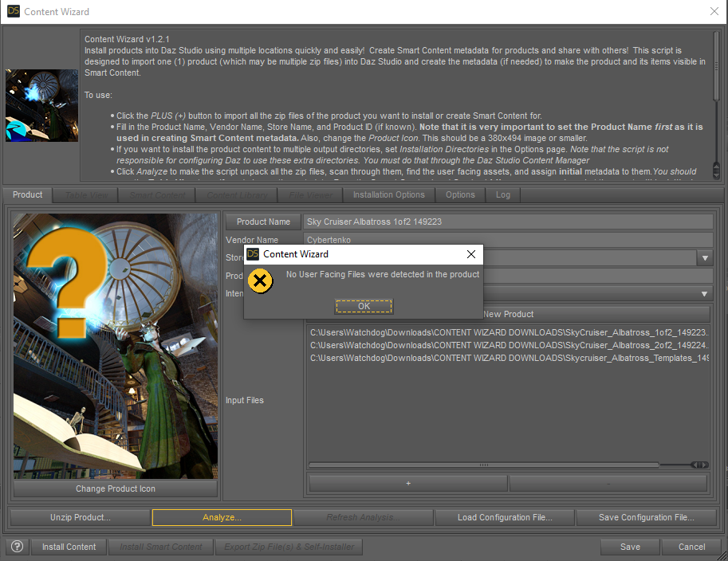
Task: Select SkyCruiser_Albatross_2of2 file entry
Action: click(509, 345)
